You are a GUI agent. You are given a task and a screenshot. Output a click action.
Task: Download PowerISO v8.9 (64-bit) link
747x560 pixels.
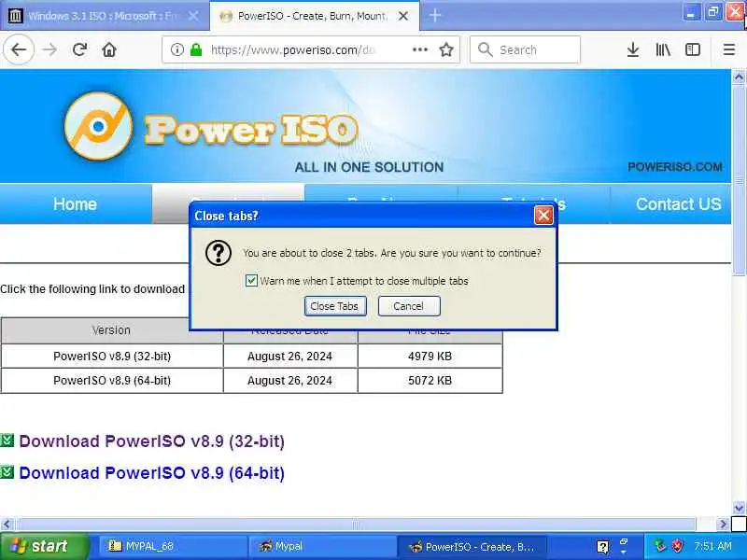151,473
